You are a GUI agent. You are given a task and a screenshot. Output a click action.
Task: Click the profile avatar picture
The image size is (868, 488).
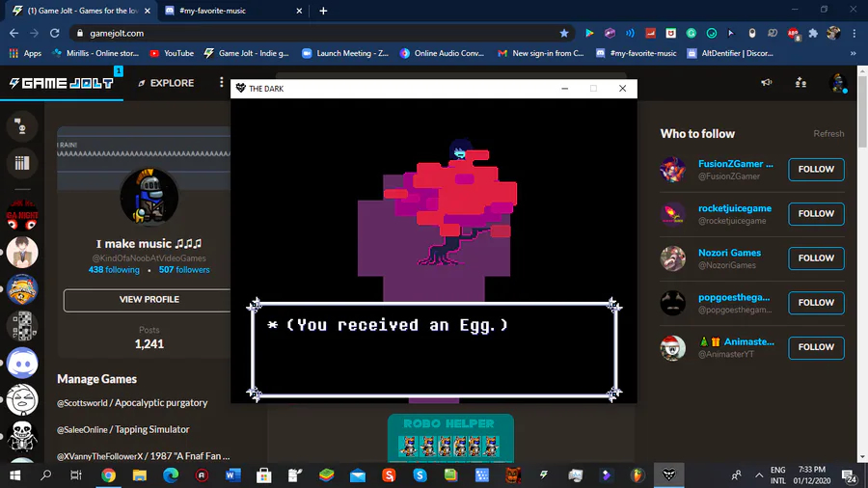point(149,197)
